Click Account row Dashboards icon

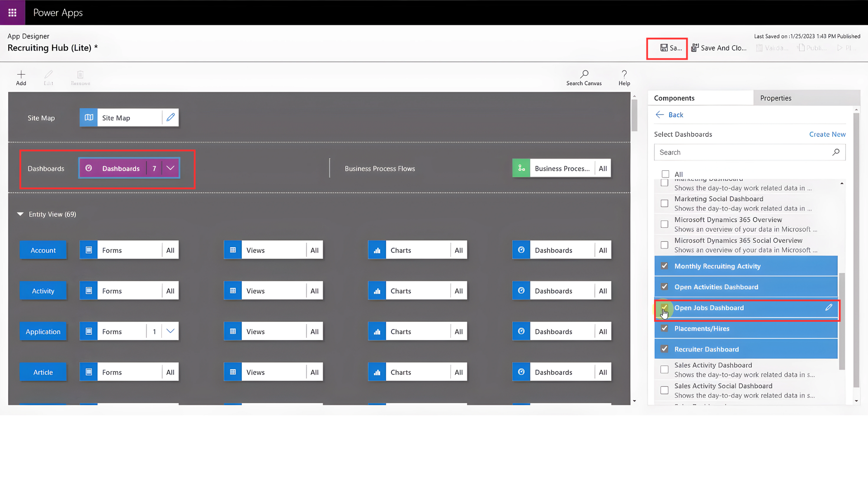(x=521, y=250)
